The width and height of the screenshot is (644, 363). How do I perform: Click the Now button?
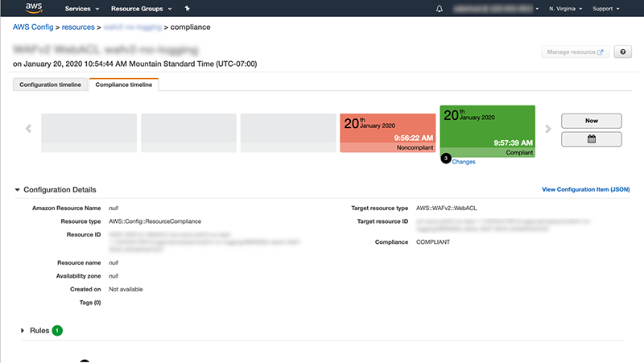[x=592, y=121]
